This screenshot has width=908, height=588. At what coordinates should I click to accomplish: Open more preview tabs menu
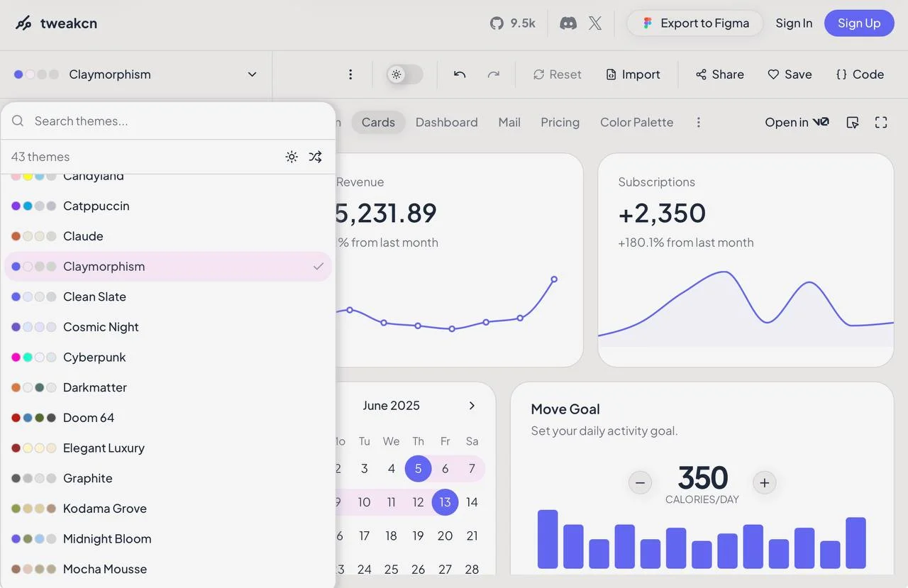pos(698,123)
